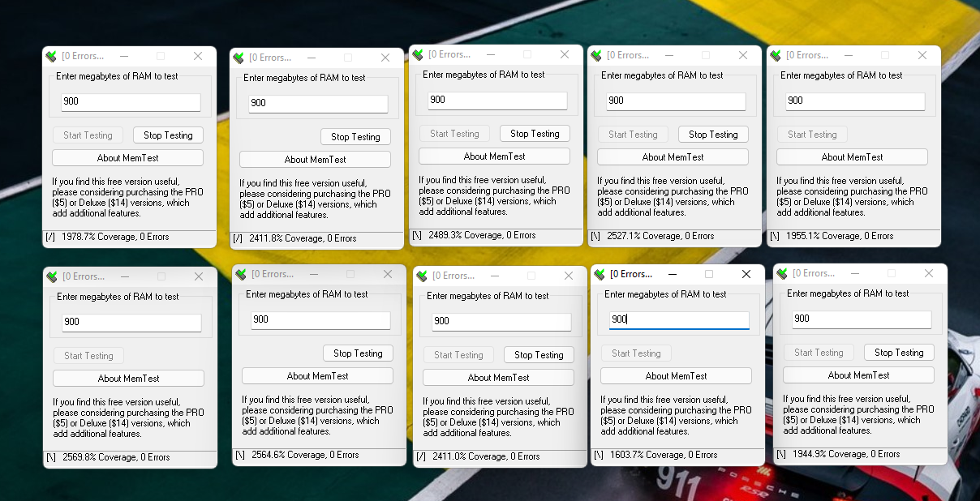The image size is (980, 501).
Task: Click the status text "2569.8% Coverage, 0 Errors"
Action: point(116,457)
